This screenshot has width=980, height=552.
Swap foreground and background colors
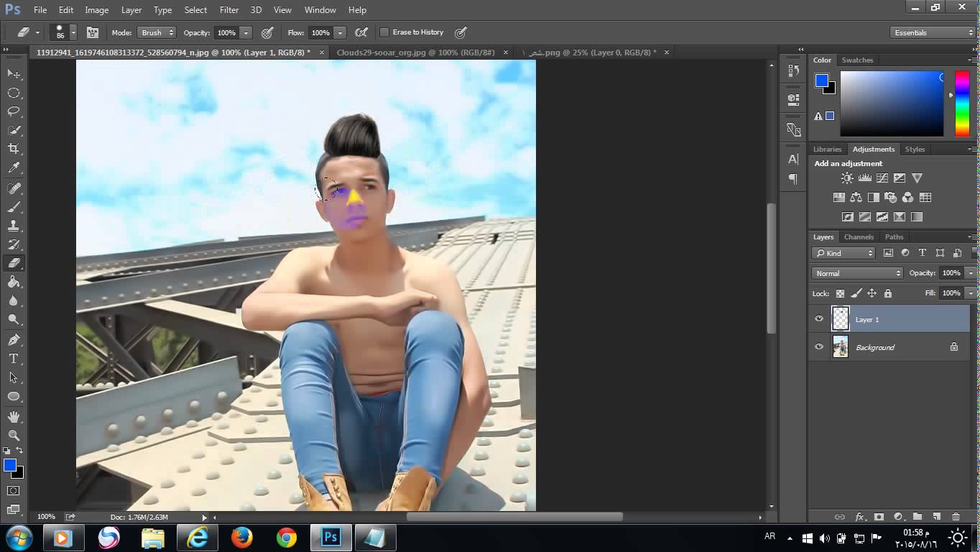(x=19, y=451)
